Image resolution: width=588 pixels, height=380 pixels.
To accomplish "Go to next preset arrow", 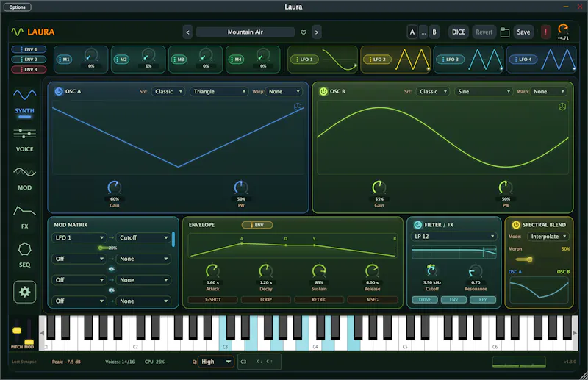I will click(x=317, y=32).
